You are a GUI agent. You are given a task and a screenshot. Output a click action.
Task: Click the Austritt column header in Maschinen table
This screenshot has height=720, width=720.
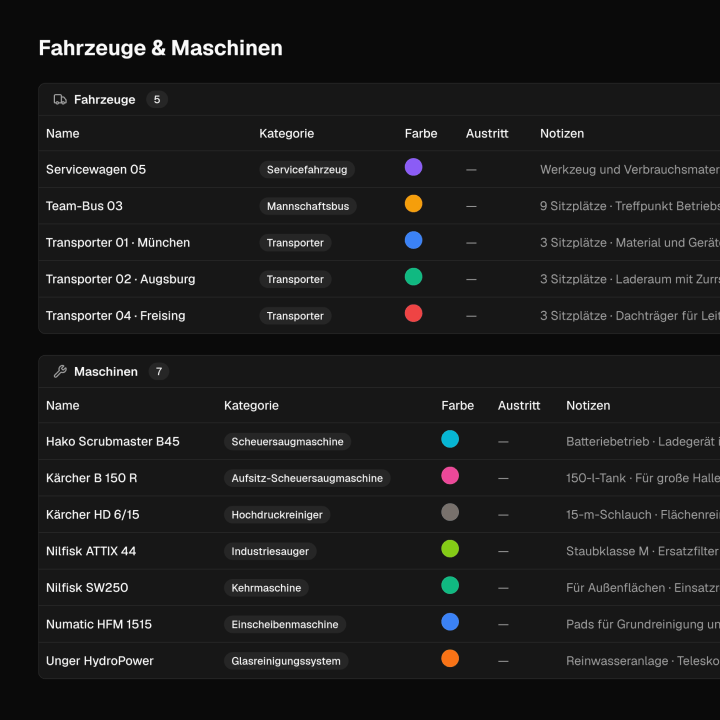(519, 405)
